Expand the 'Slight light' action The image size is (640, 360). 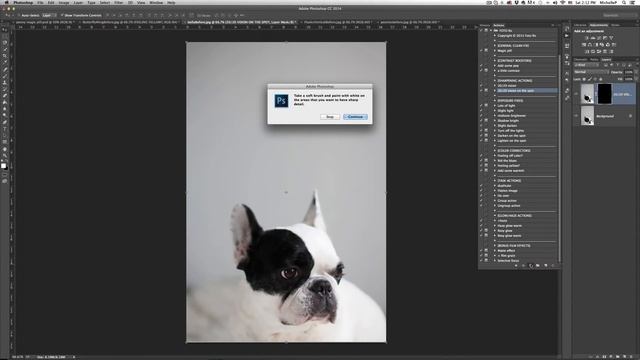pos(495,111)
